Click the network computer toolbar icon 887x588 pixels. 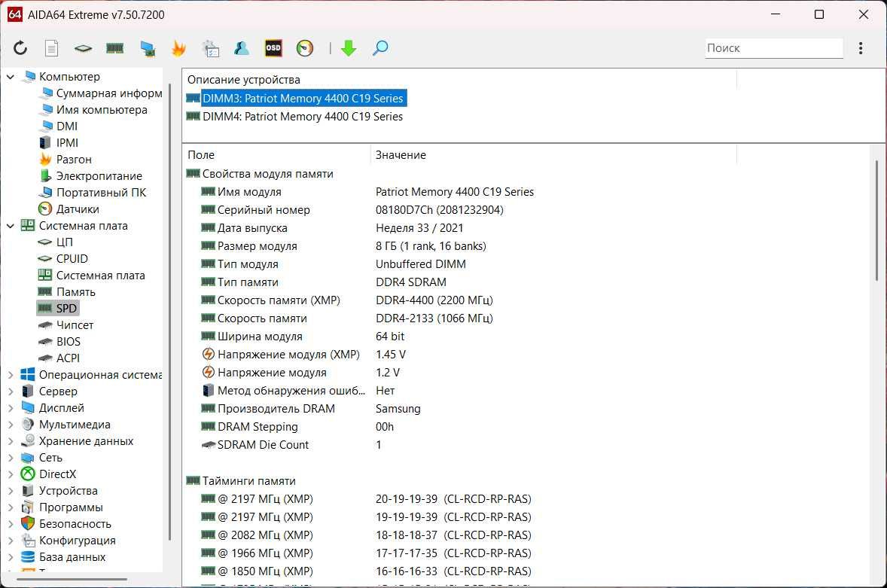[148, 49]
